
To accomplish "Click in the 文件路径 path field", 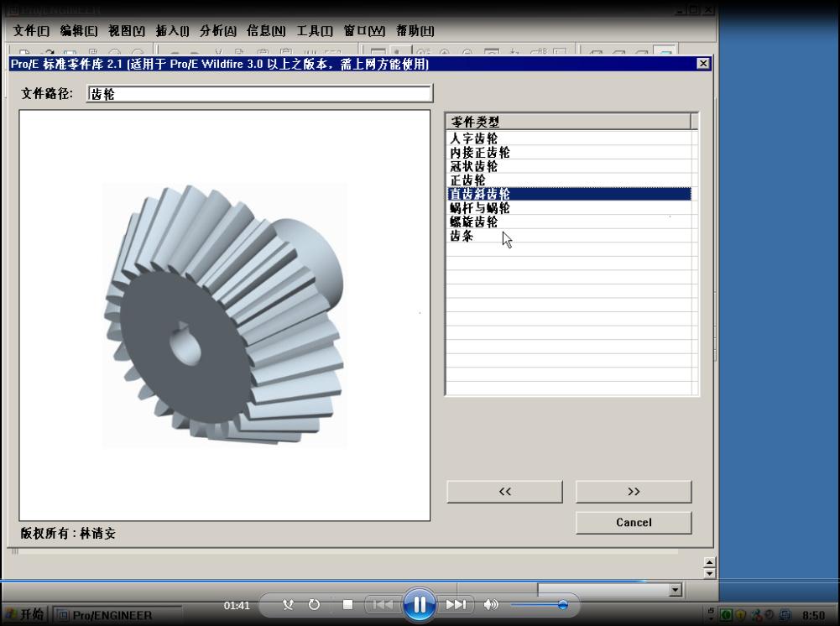I will [x=260, y=94].
